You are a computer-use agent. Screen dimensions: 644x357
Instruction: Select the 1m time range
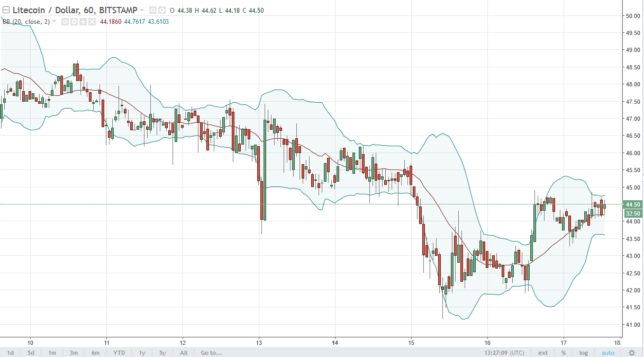(x=52, y=353)
